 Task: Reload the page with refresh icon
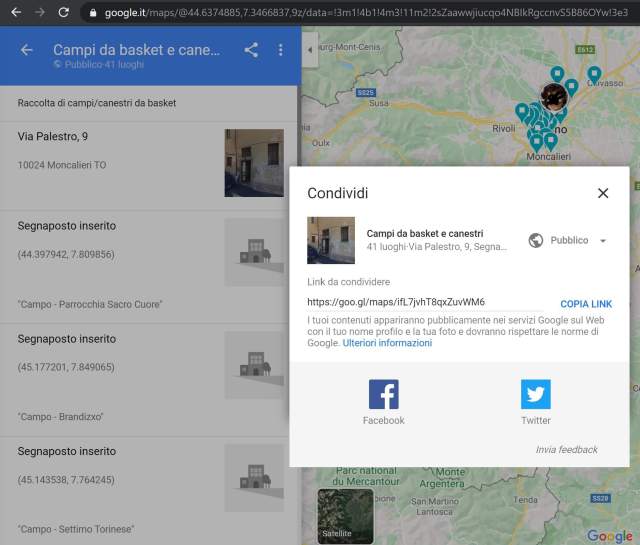(63, 13)
